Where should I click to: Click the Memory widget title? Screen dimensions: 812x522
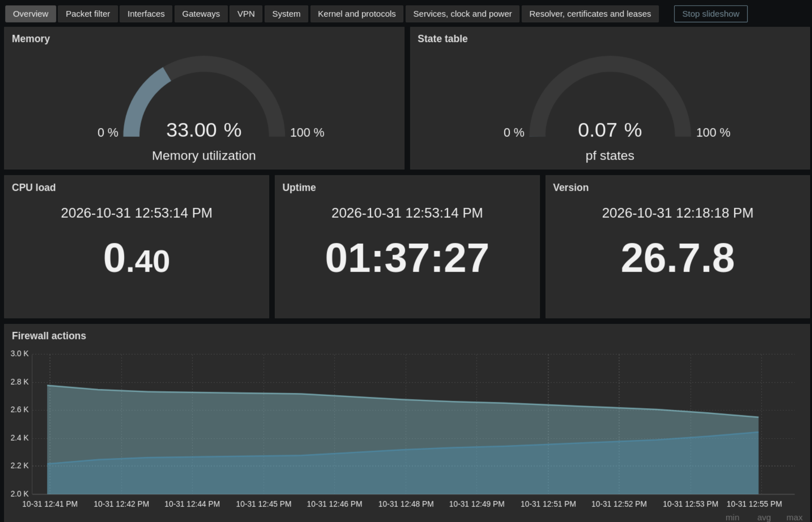31,39
